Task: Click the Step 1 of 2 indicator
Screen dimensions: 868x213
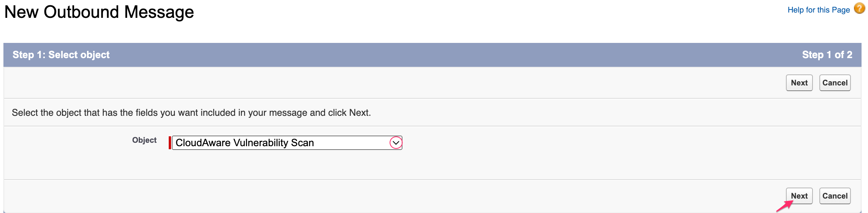Action: click(x=827, y=55)
